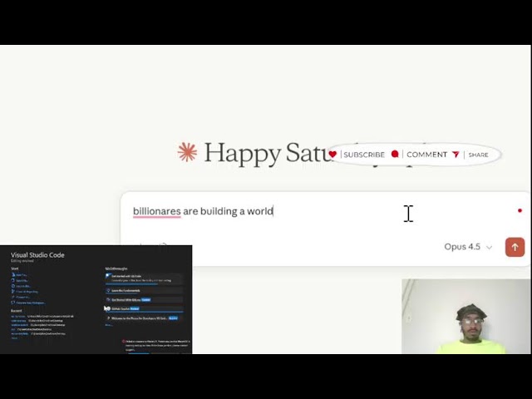Click the red arrow icon before Share
532x399 pixels.
click(x=456, y=155)
